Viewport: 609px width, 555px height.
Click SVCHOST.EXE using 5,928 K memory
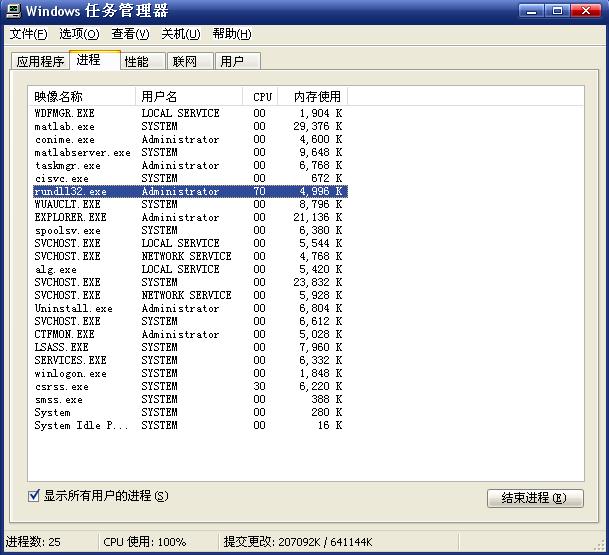coord(190,295)
